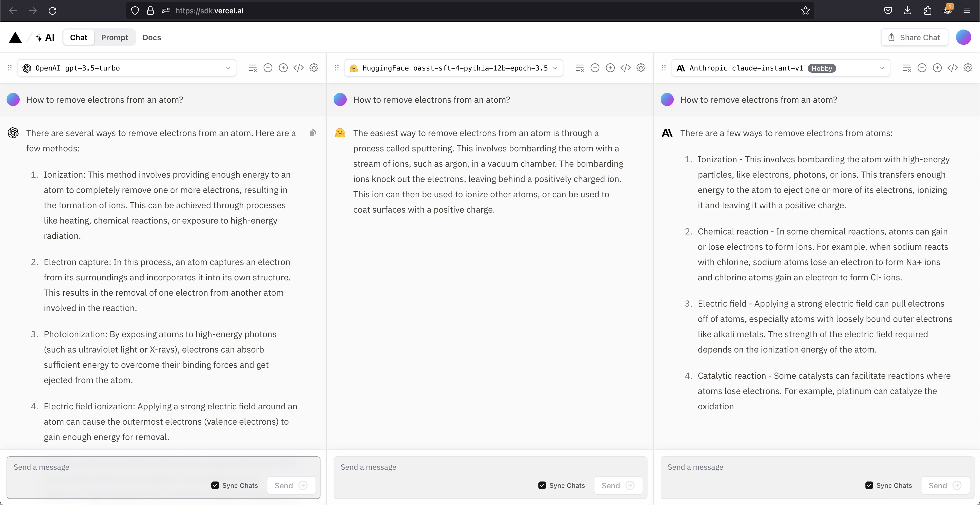Viewport: 980px width, 505px height.
Task: Open the Anthropic claude-instant-v1 model dropdown
Action: 781,68
